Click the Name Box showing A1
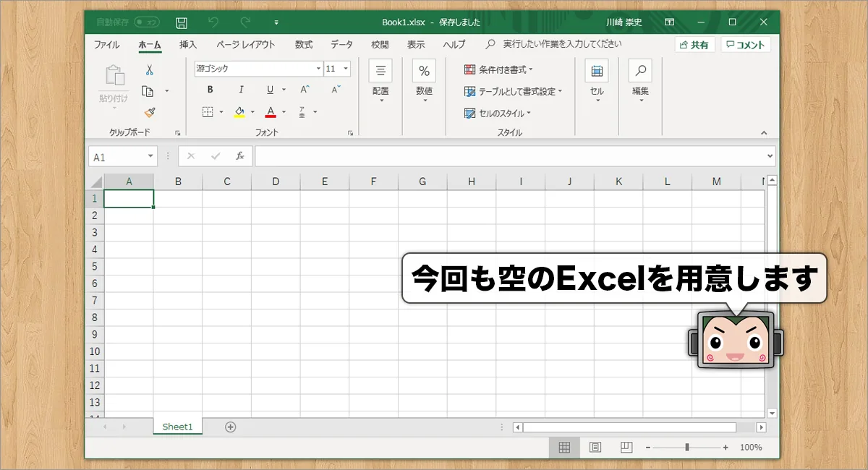Viewport: 868px width, 470px height. pos(122,156)
